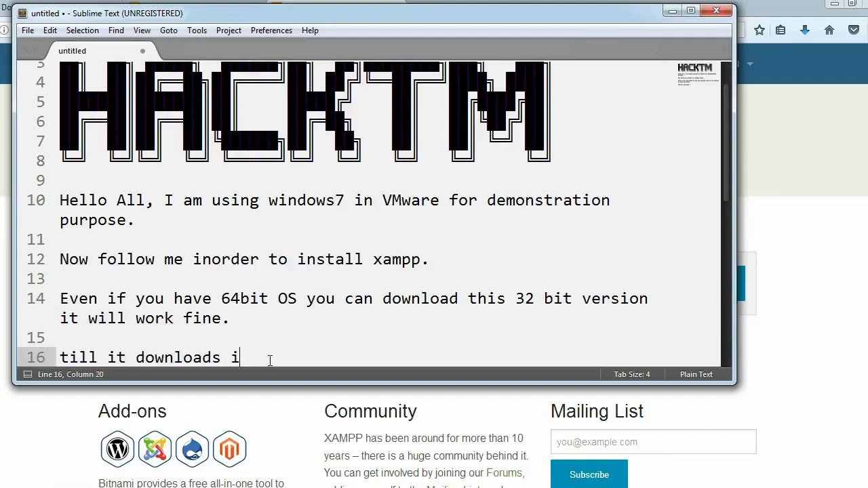
Task: Open the Plain Text syntax selector
Action: click(x=696, y=374)
